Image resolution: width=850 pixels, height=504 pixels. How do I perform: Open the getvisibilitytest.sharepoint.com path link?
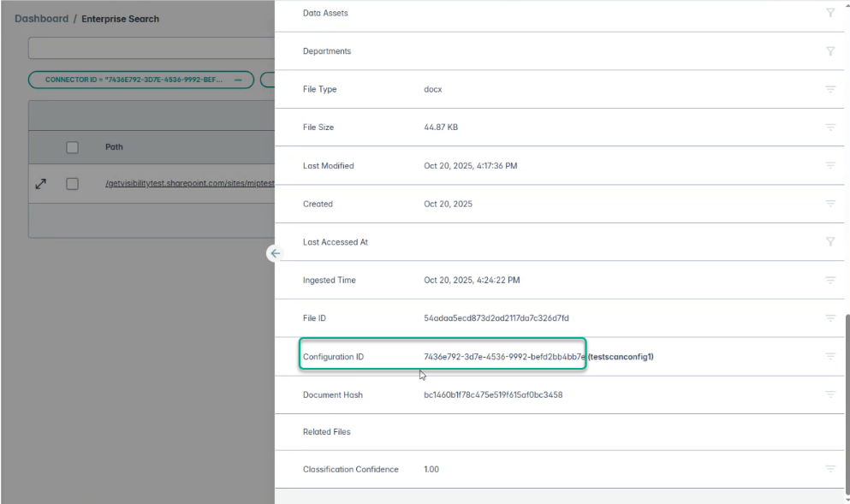[188, 184]
